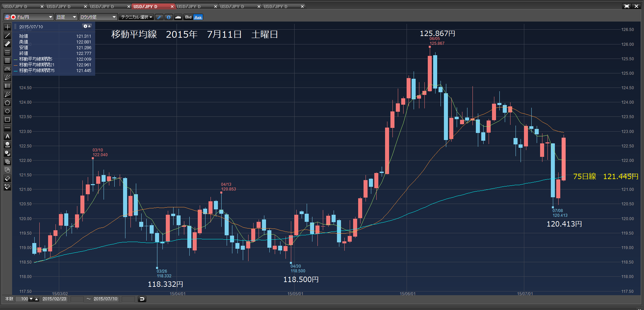Pick the circle drawing tool
Viewport: 644px width, 310px height.
(7, 111)
